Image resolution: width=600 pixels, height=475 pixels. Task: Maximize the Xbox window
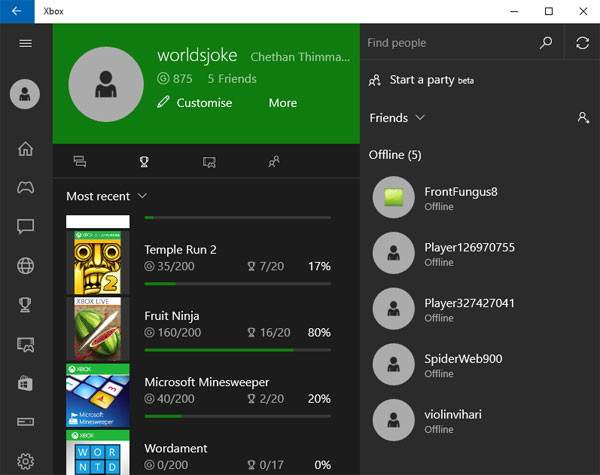coord(549,11)
